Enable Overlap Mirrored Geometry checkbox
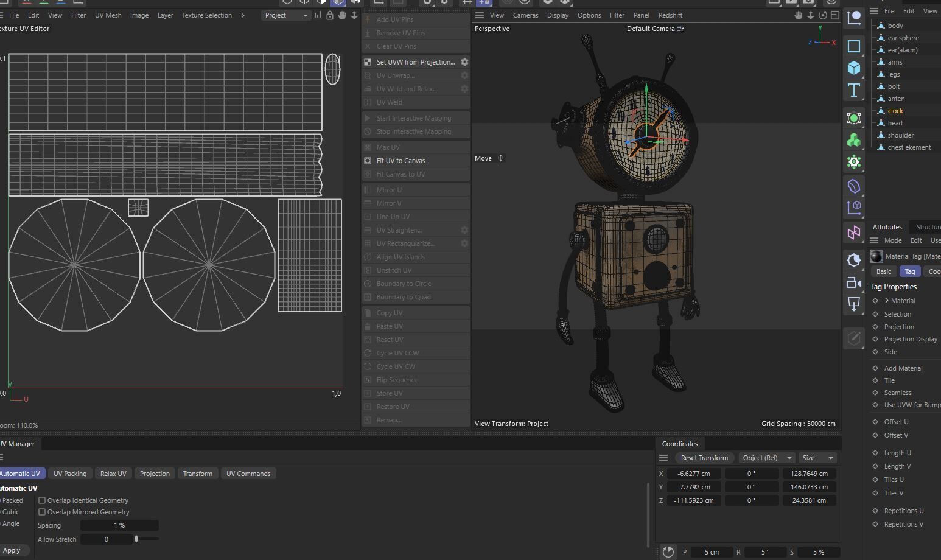The width and height of the screenshot is (941, 560). click(42, 512)
